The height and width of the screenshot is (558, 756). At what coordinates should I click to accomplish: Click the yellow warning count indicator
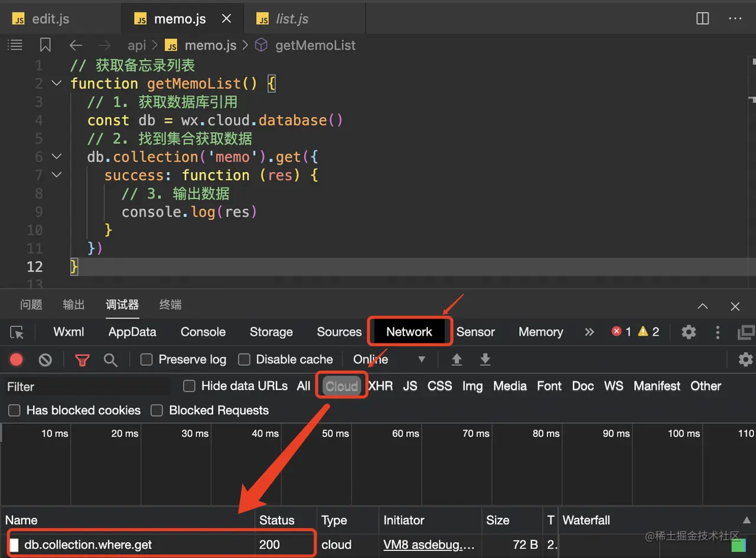point(649,332)
